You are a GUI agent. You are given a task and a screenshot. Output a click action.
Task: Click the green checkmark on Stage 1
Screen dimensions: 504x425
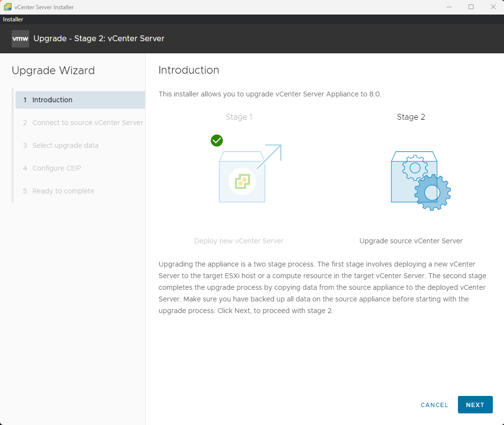(217, 140)
